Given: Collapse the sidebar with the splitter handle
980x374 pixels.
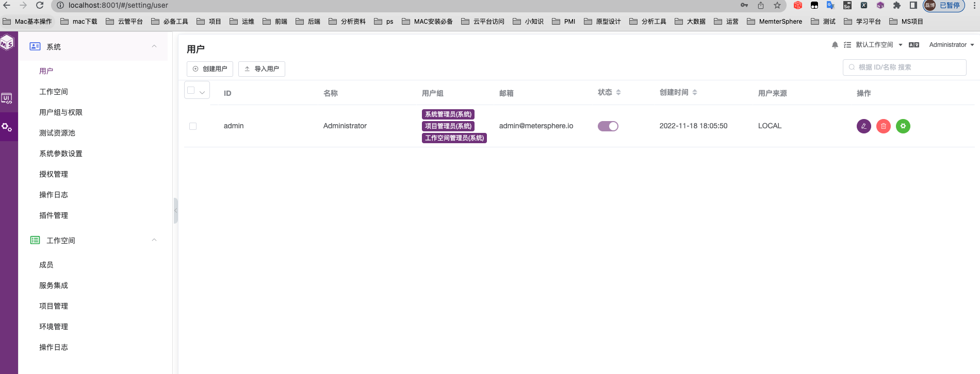Looking at the screenshot, I should coord(176,210).
